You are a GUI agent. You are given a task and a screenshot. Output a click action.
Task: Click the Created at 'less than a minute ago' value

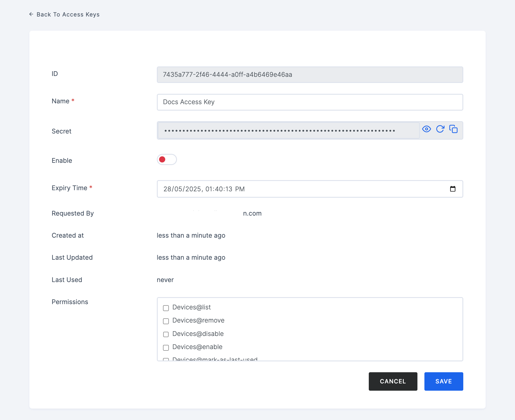coord(191,235)
